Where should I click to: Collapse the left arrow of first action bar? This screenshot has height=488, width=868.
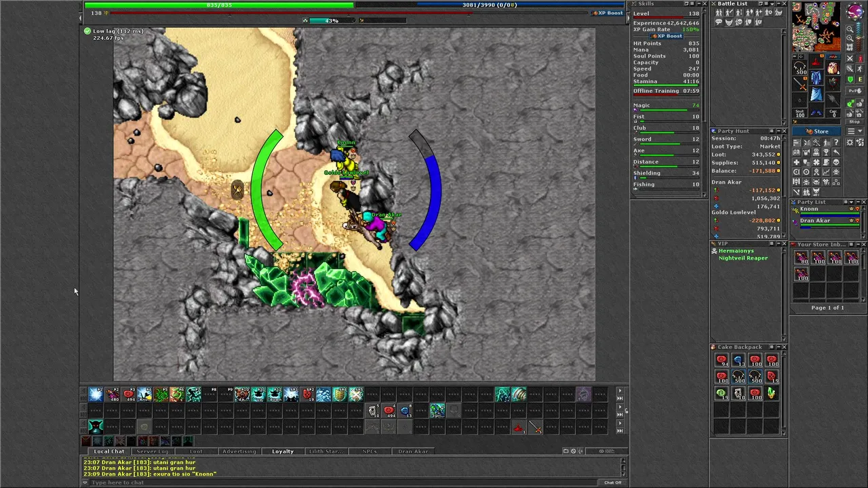coord(83,391)
